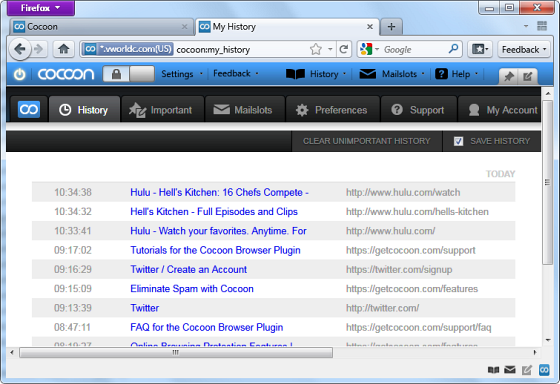Click the edit note icon in Cocoon toolbar

[x=528, y=76]
